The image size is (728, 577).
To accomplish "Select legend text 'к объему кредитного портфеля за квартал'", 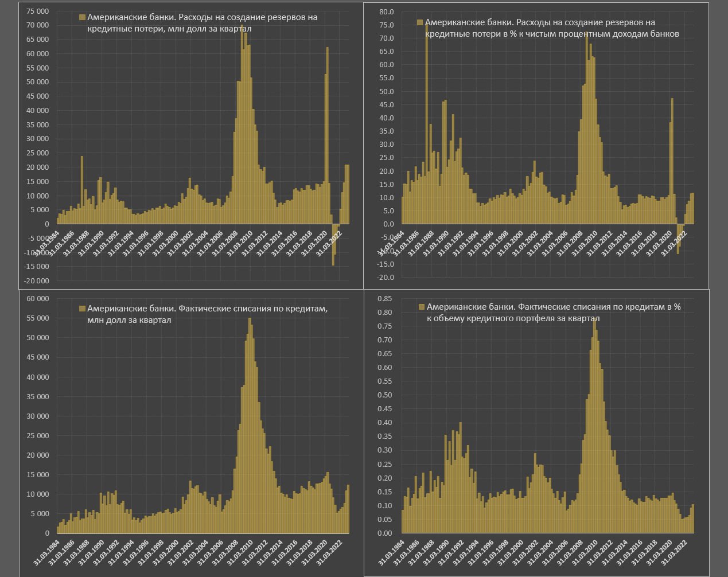I will click(x=513, y=318).
